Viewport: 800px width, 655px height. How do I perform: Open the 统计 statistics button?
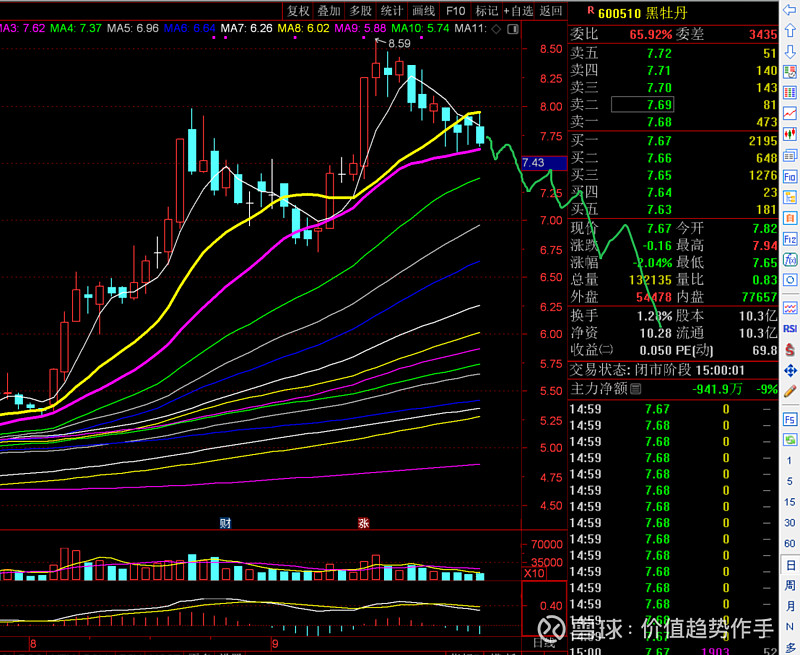[x=392, y=11]
